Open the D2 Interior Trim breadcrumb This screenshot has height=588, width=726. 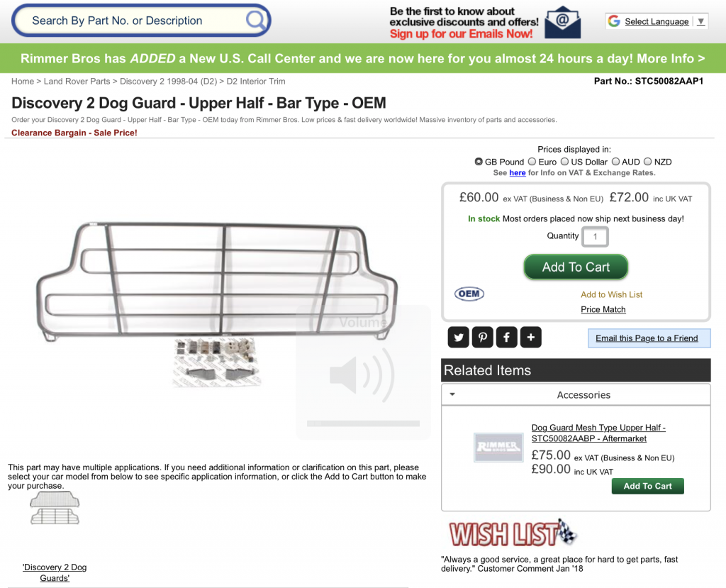(x=255, y=81)
